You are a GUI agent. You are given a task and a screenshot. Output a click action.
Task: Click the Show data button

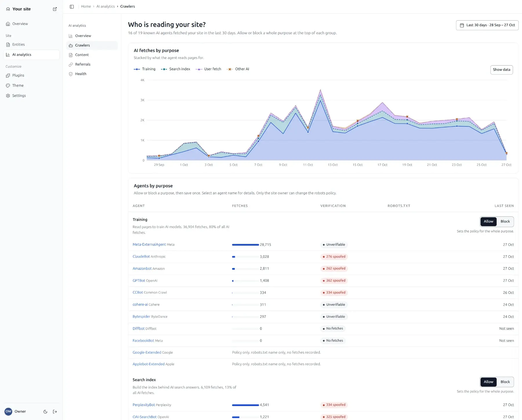(501, 70)
